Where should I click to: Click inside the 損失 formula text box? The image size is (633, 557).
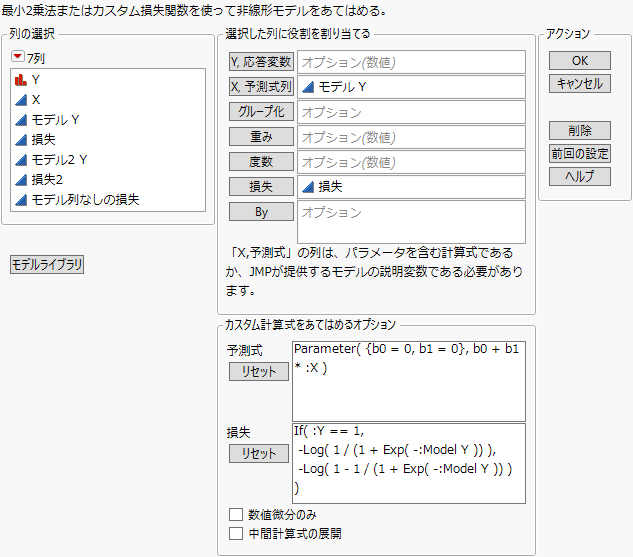pyautogui.click(x=409, y=460)
